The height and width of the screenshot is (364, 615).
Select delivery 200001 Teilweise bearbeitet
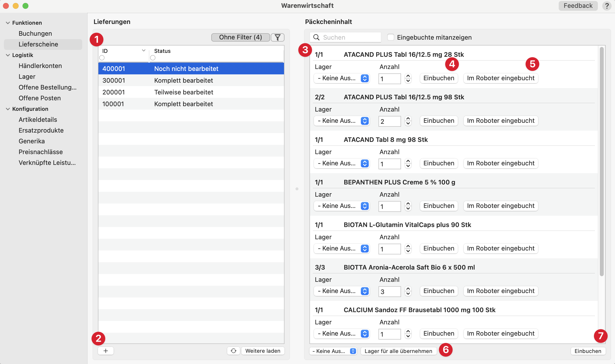tap(191, 92)
